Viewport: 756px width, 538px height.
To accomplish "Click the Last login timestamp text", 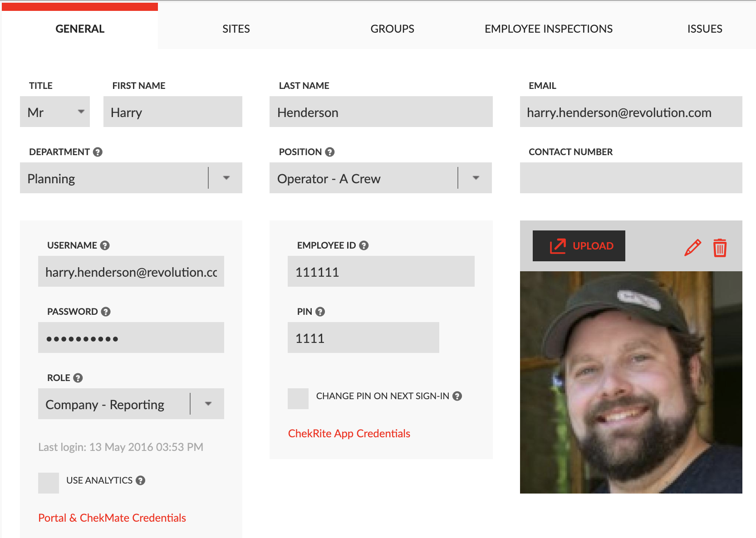I will 121,447.
